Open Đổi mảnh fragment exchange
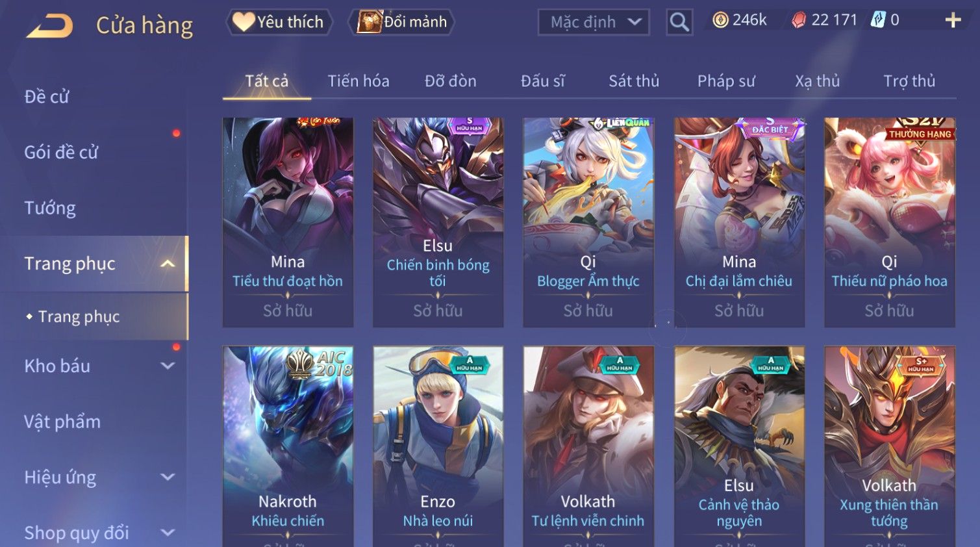The image size is (980, 547). click(x=401, y=22)
